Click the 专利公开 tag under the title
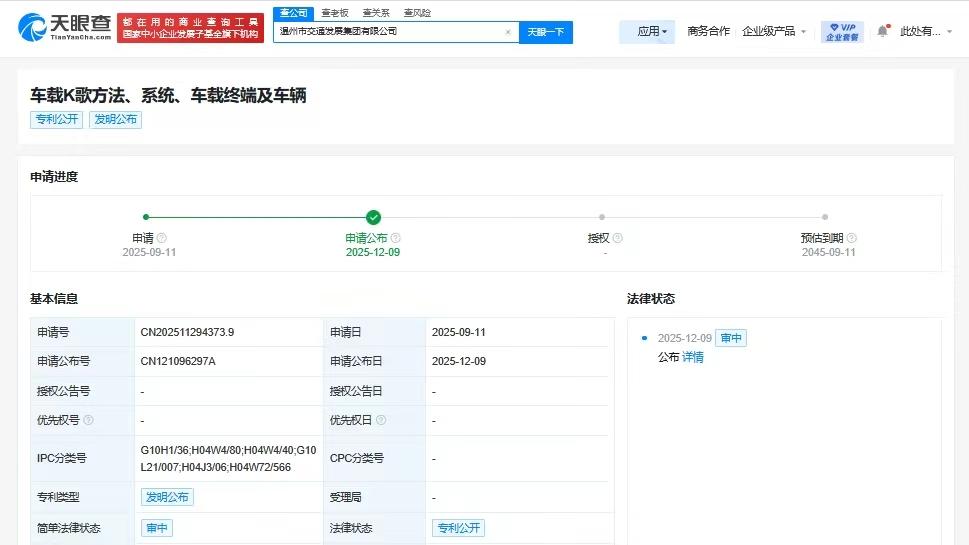The width and height of the screenshot is (969, 545). (56, 119)
